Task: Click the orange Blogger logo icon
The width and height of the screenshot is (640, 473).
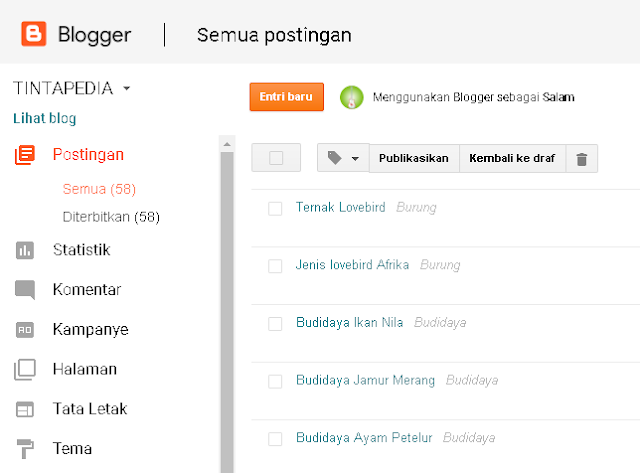Action: click(34, 34)
